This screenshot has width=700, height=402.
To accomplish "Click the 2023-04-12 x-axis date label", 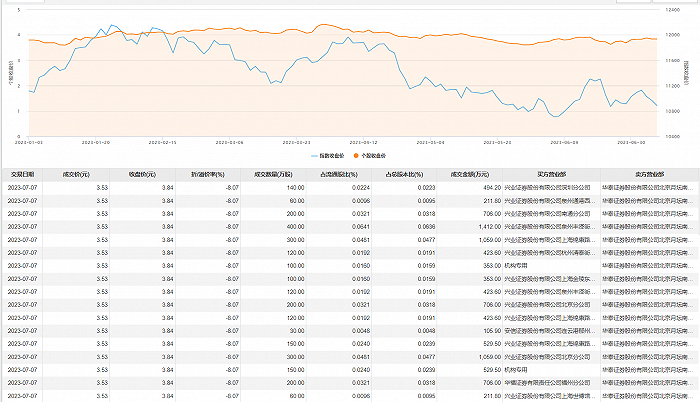I will click(x=363, y=142).
